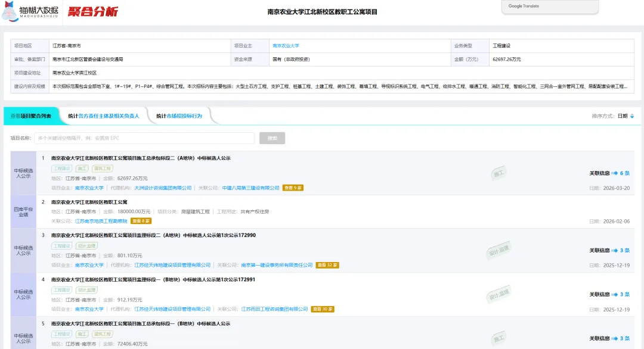This screenshot has height=349, width=644.
Task: Select date 2026-02-06 in result 2
Action: coord(617,222)
